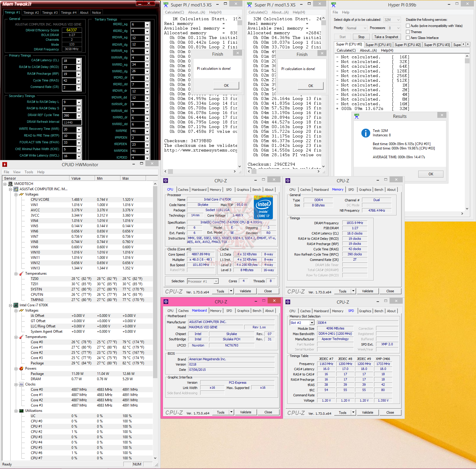Click the Intel Core i7 6700K chip icon

pyautogui.click(x=16, y=305)
